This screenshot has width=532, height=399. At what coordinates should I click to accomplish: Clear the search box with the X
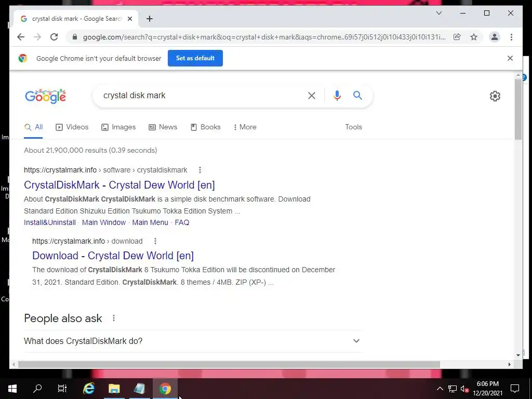tap(312, 96)
